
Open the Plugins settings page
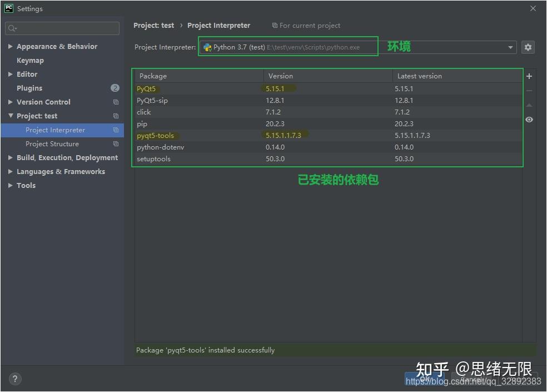tap(29, 88)
